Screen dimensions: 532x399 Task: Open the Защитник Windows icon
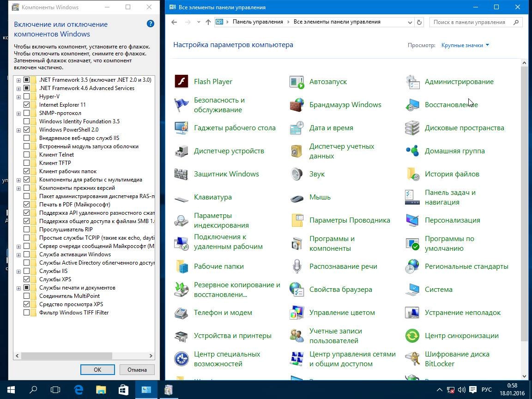point(181,174)
